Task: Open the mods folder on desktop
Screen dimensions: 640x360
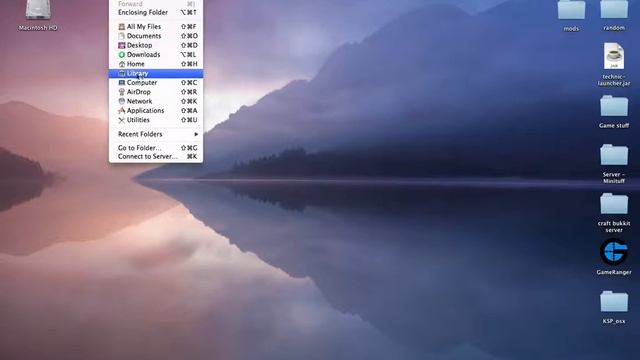Action: click(571, 10)
